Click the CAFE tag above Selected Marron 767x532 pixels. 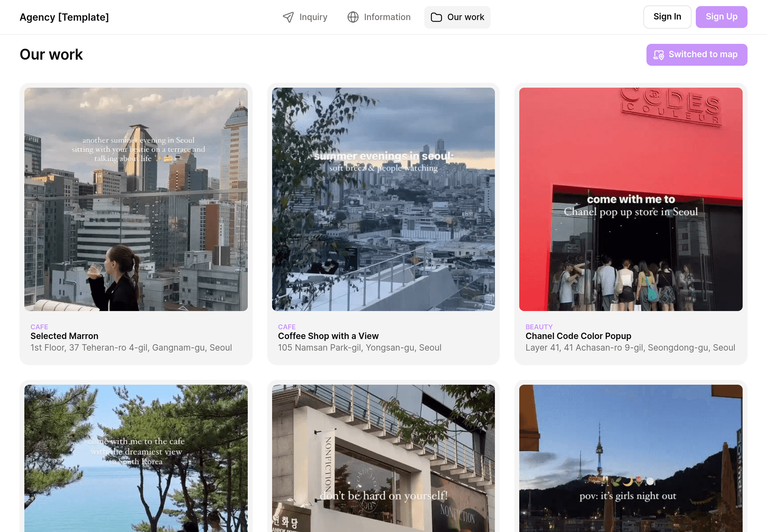(39, 327)
